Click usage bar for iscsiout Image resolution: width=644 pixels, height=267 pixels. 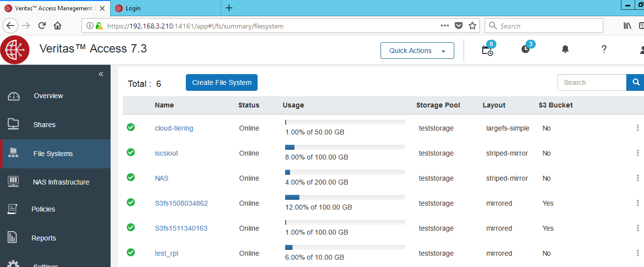coord(345,147)
